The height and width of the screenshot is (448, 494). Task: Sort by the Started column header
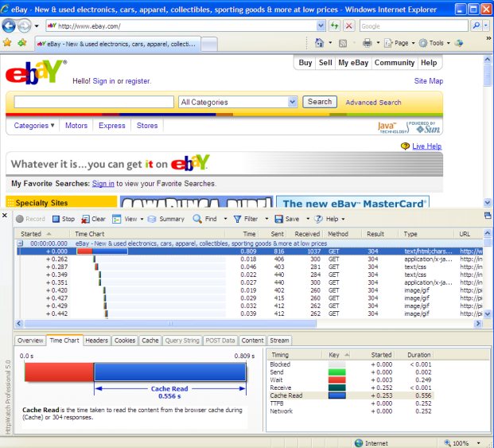coord(41,234)
